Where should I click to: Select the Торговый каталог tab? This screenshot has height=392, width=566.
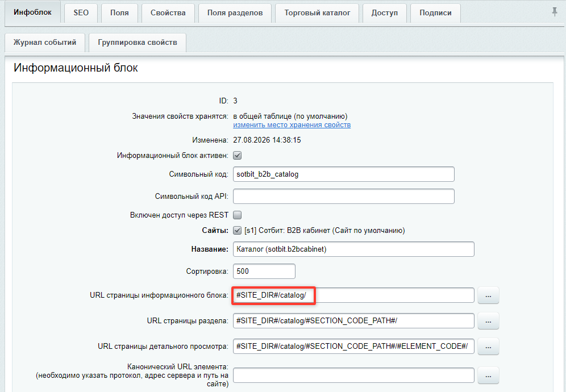pyautogui.click(x=317, y=12)
